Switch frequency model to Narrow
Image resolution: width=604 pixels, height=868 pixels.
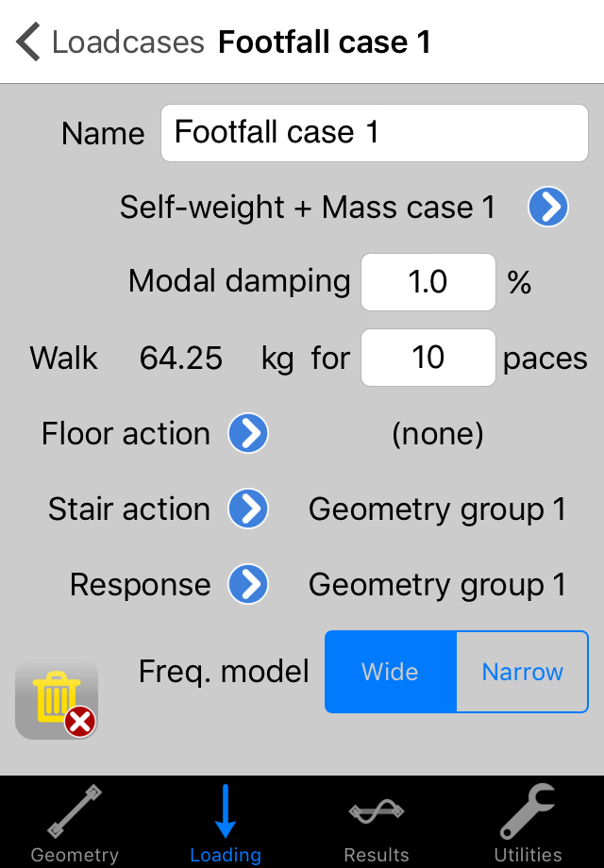click(x=522, y=672)
